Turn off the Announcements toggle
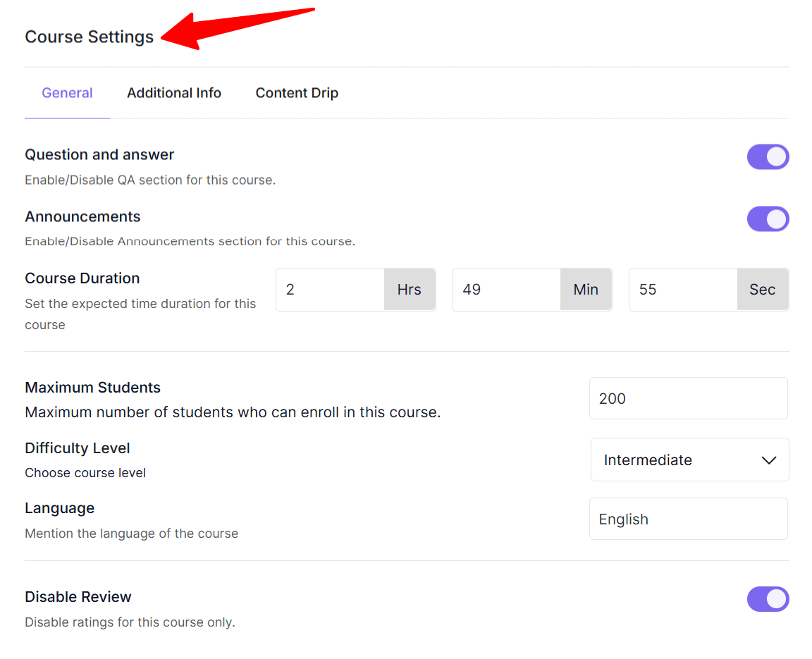Viewport: 812px width, 659px height. 768,218
